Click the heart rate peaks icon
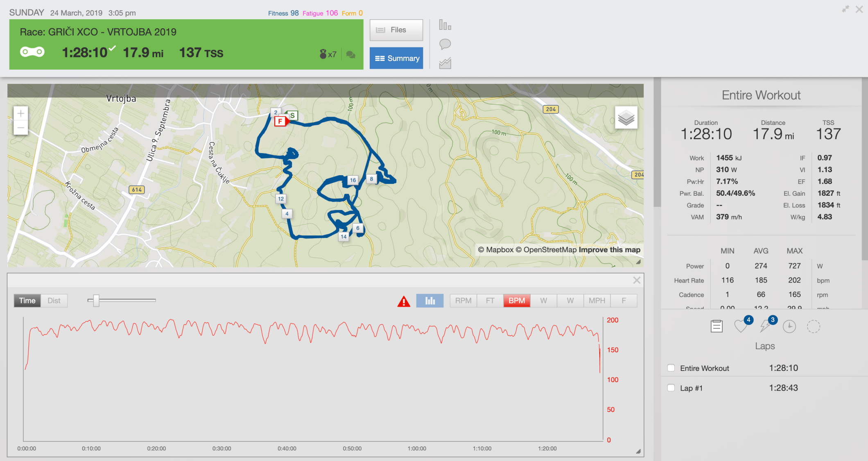This screenshot has height=461, width=868. [x=740, y=326]
